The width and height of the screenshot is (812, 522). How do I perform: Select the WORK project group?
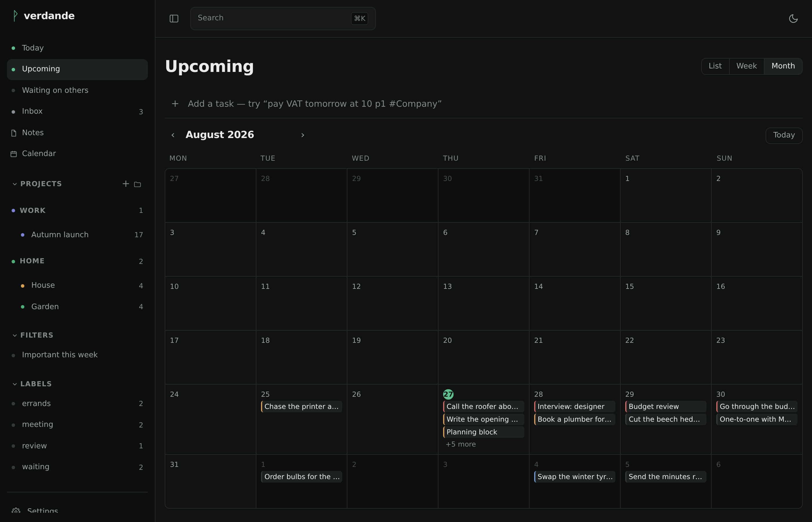click(x=77, y=211)
